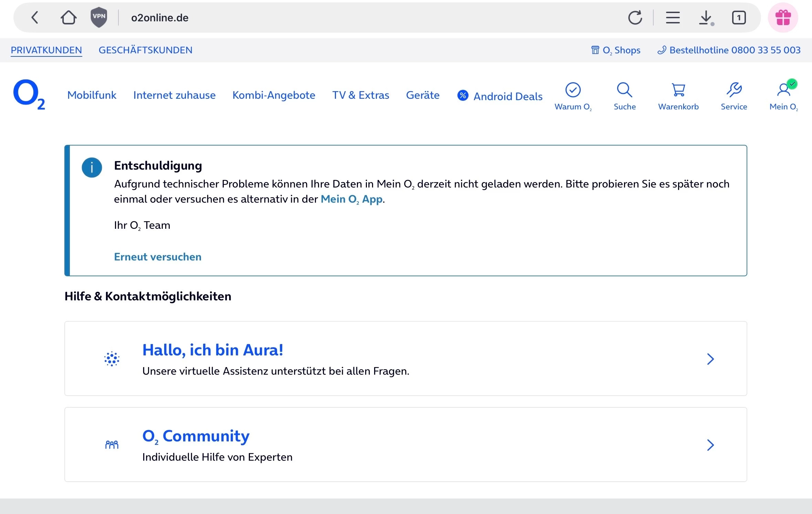Viewport: 812px width, 514px height.
Task: Open Warum O2 checkmark icon
Action: [x=573, y=90]
